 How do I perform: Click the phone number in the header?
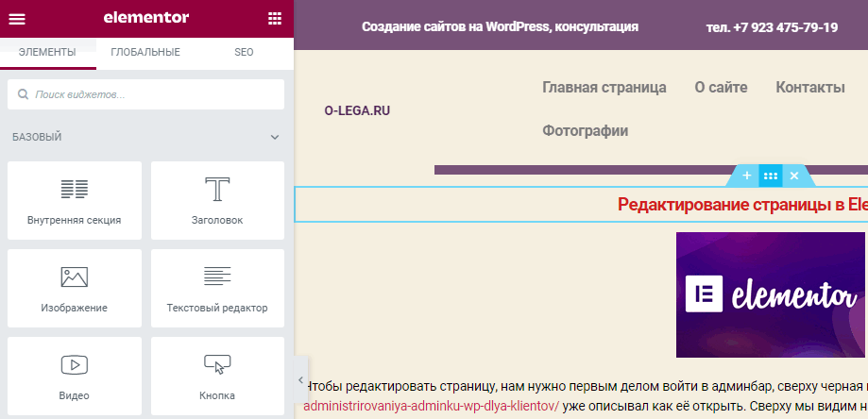(772, 27)
